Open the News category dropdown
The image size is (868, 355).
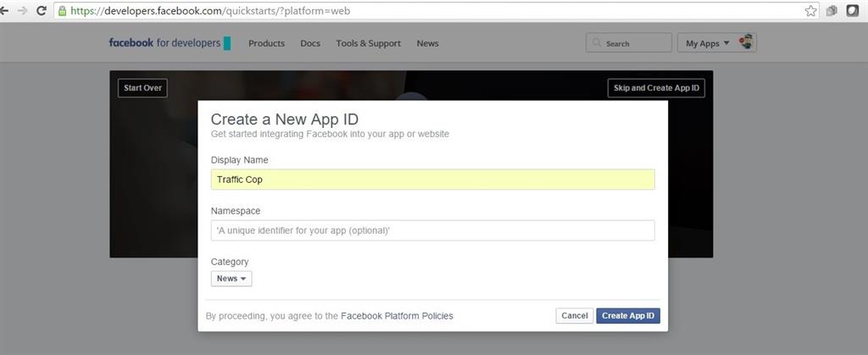tap(231, 279)
